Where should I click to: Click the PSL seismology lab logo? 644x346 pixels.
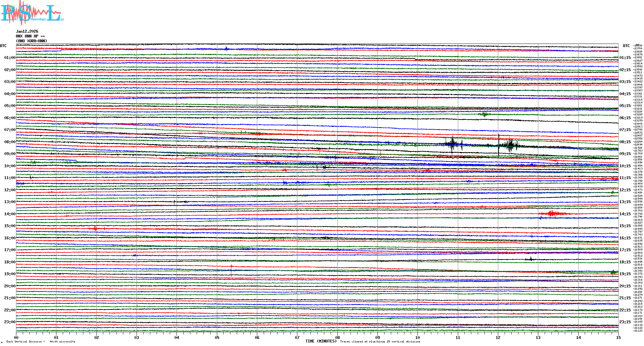click(x=32, y=13)
